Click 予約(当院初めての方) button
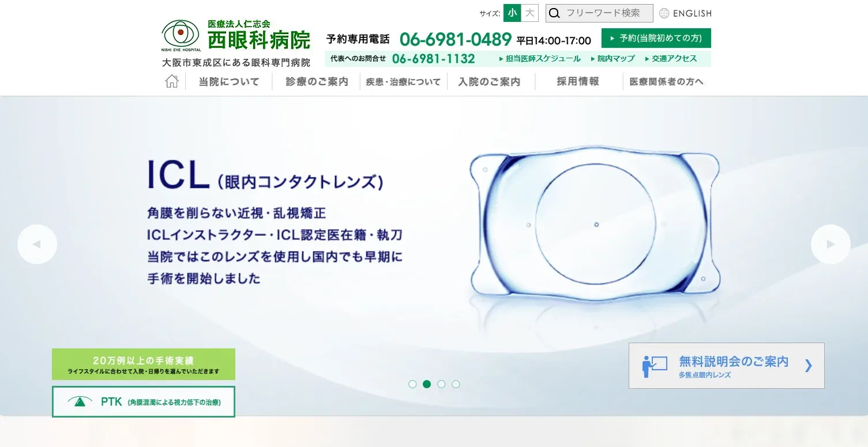The height and width of the screenshot is (447, 868). [x=656, y=38]
